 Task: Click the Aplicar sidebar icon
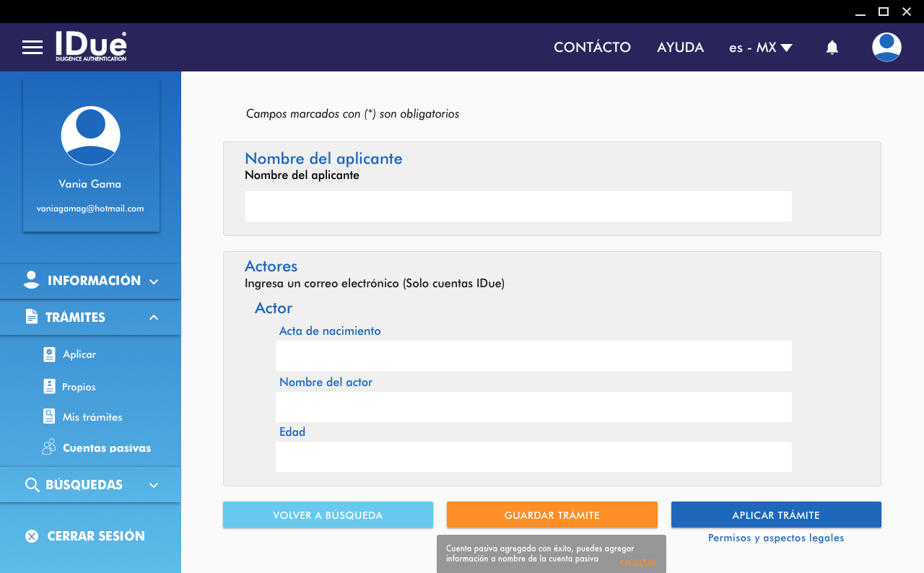[49, 354]
